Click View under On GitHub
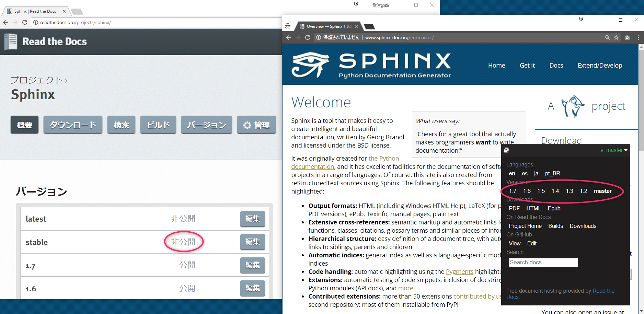This screenshot has height=314, width=644. [x=515, y=244]
